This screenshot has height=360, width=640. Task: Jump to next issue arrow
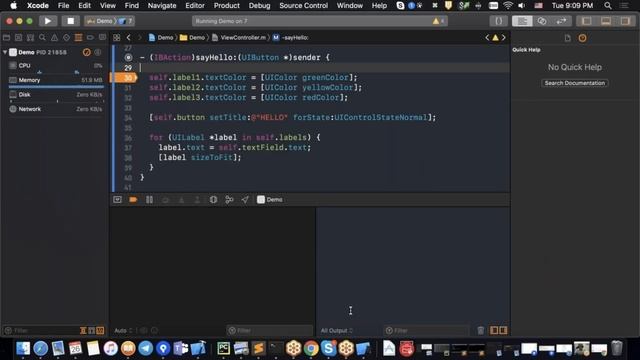point(504,38)
